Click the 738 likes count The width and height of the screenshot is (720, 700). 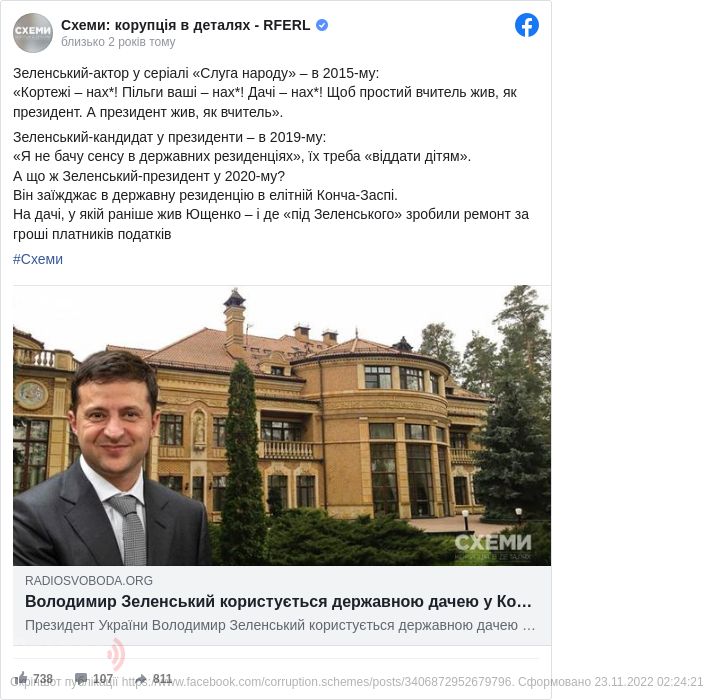43,678
